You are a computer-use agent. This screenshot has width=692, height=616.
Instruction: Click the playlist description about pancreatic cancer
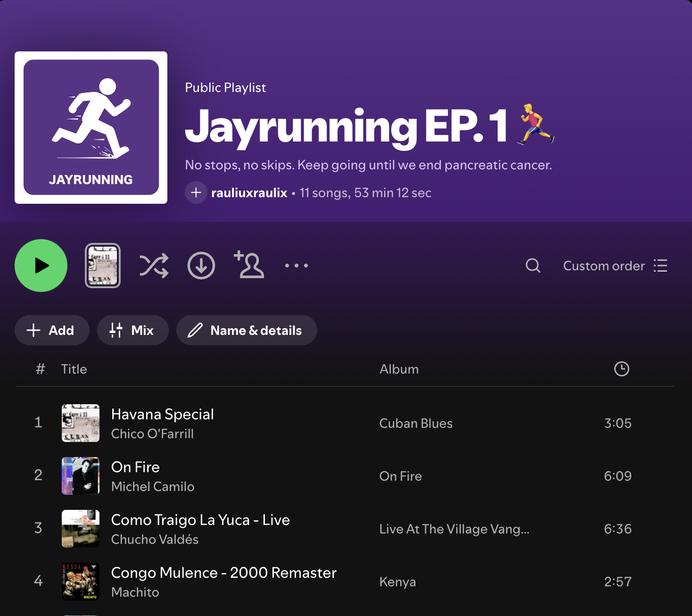368,165
